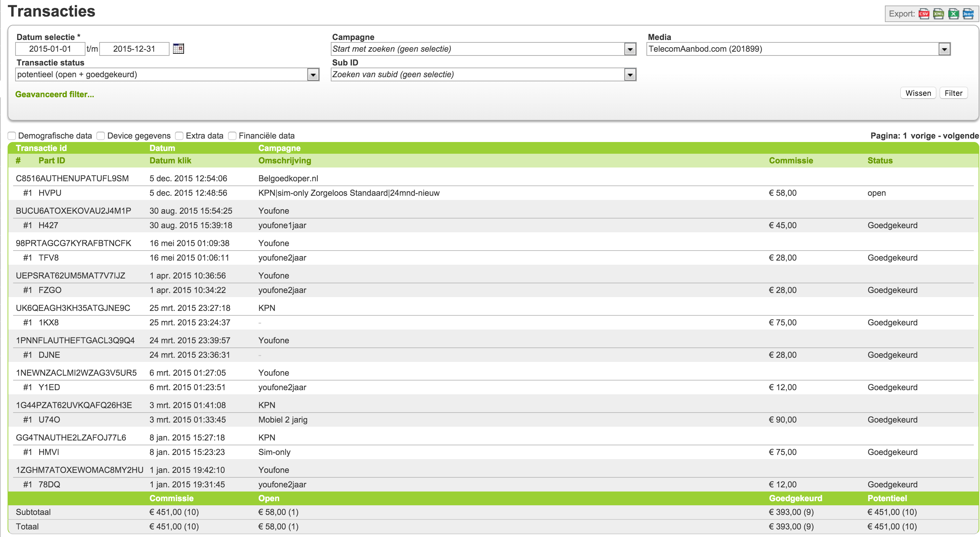Click the € 90,00 commission value
The width and height of the screenshot is (980, 537).
pos(783,419)
